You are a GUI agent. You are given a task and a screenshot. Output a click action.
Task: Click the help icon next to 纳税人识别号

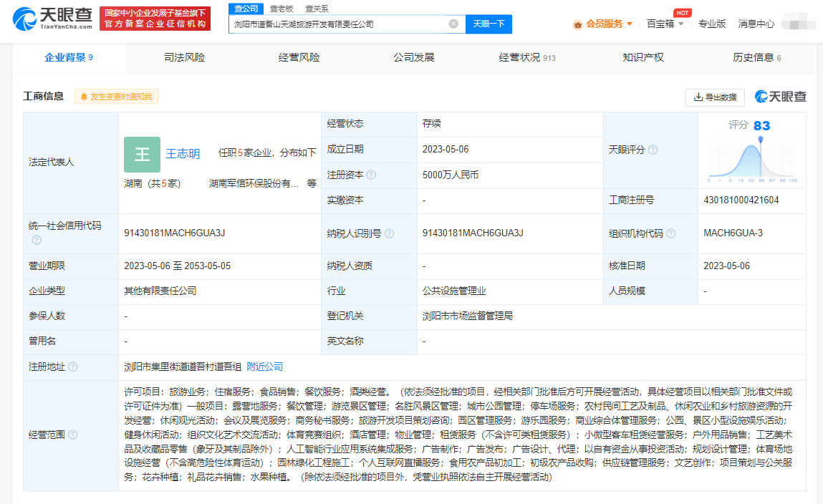pyautogui.click(x=389, y=233)
